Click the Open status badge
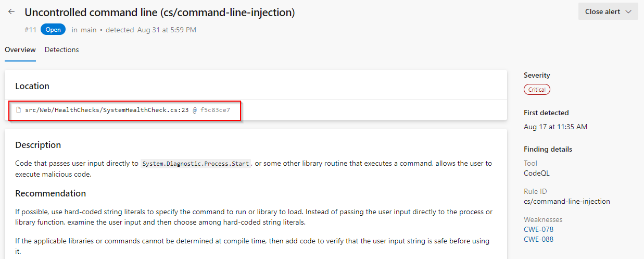Screen dimensions: 644x259 pyautogui.click(x=53, y=30)
